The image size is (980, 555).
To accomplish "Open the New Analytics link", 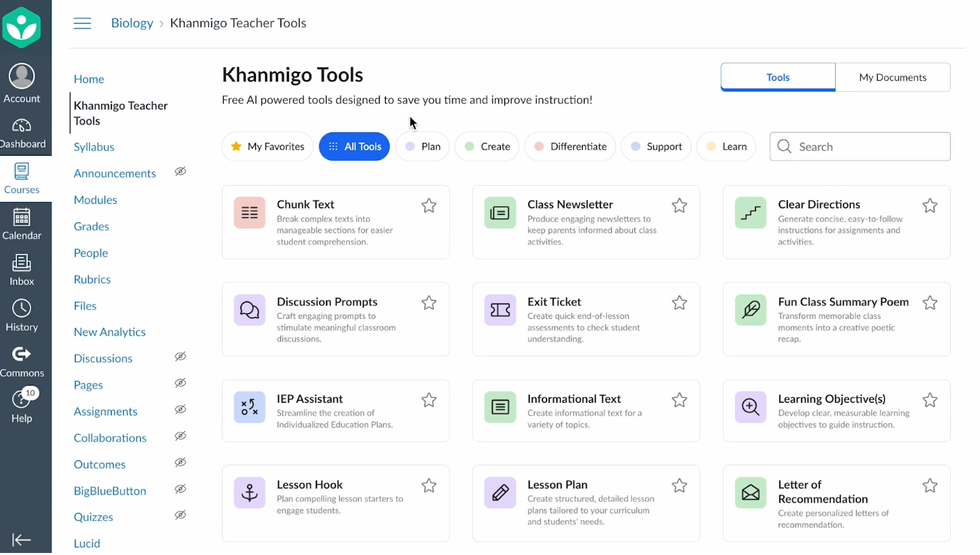I will pos(110,332).
